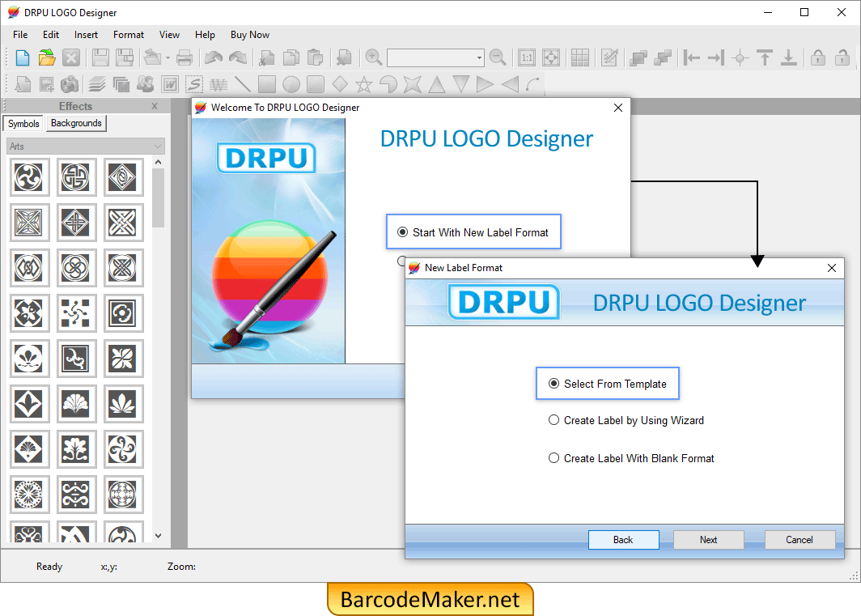This screenshot has height=616, width=861.
Task: Click the single floppy disk Save icon
Action: 100,57
